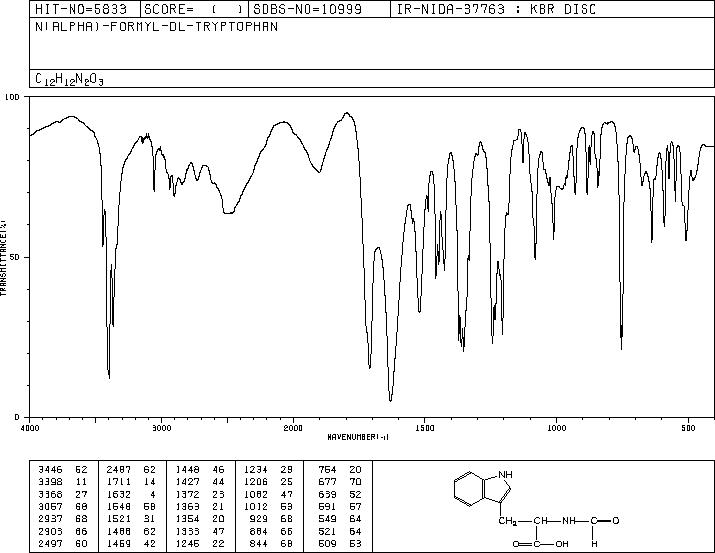
Task: Click the indole NH label in the structure
Action: [505, 474]
